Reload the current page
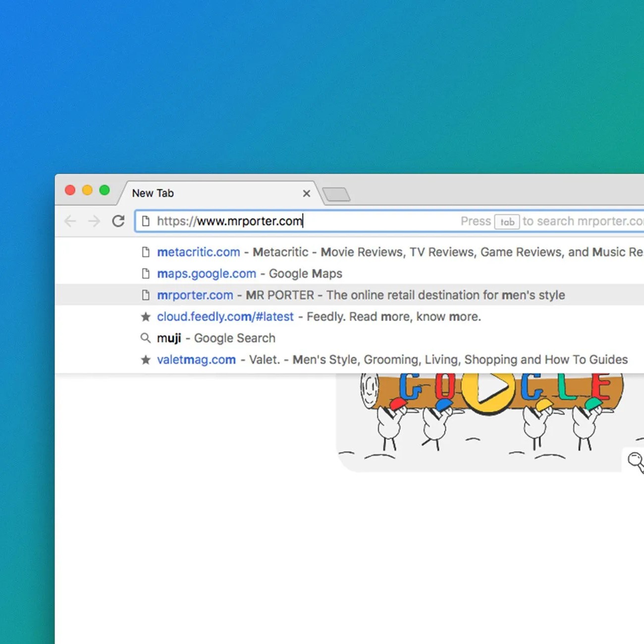The width and height of the screenshot is (644, 644). 119,221
